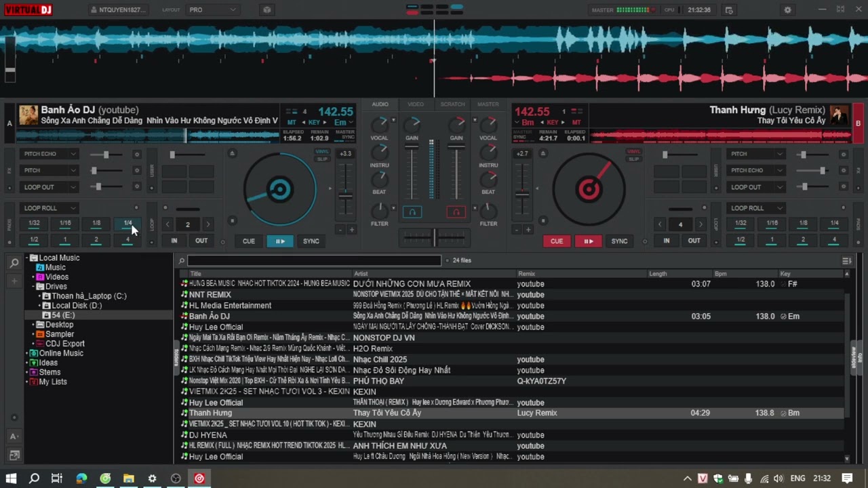Trigger the 1/32 loop roll pad on deck B
This screenshot has width=868, height=488.
point(741,223)
